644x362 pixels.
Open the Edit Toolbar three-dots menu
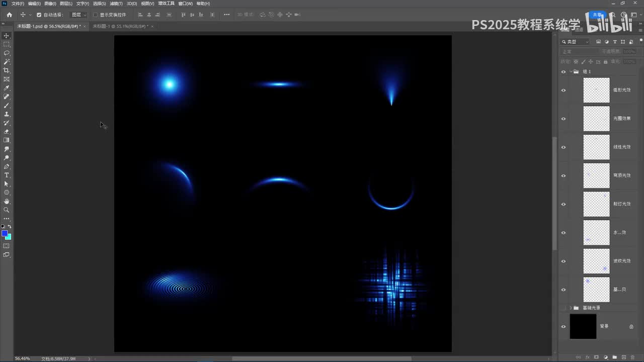[7, 219]
